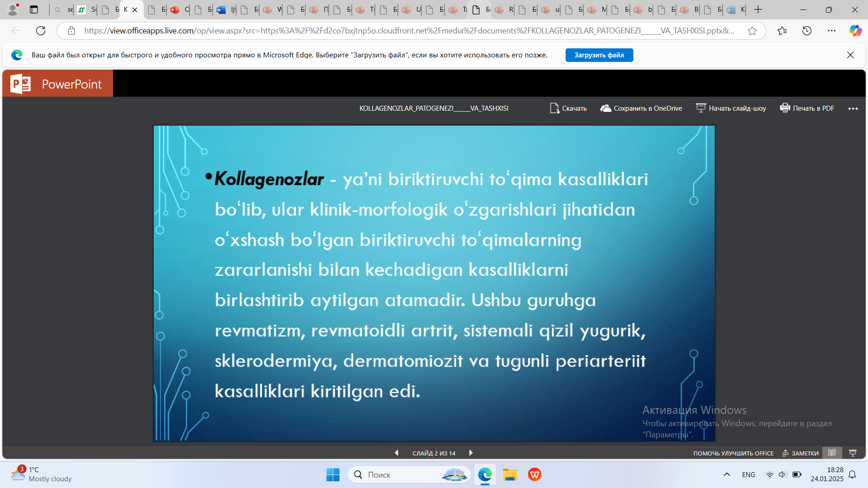This screenshot has height=488, width=868.
Task: View site information lock icon
Action: [71, 31]
